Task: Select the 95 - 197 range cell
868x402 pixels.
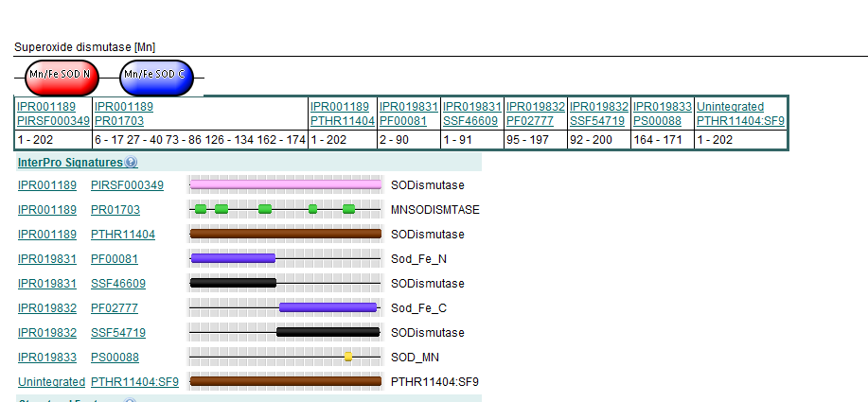Action: [536, 140]
